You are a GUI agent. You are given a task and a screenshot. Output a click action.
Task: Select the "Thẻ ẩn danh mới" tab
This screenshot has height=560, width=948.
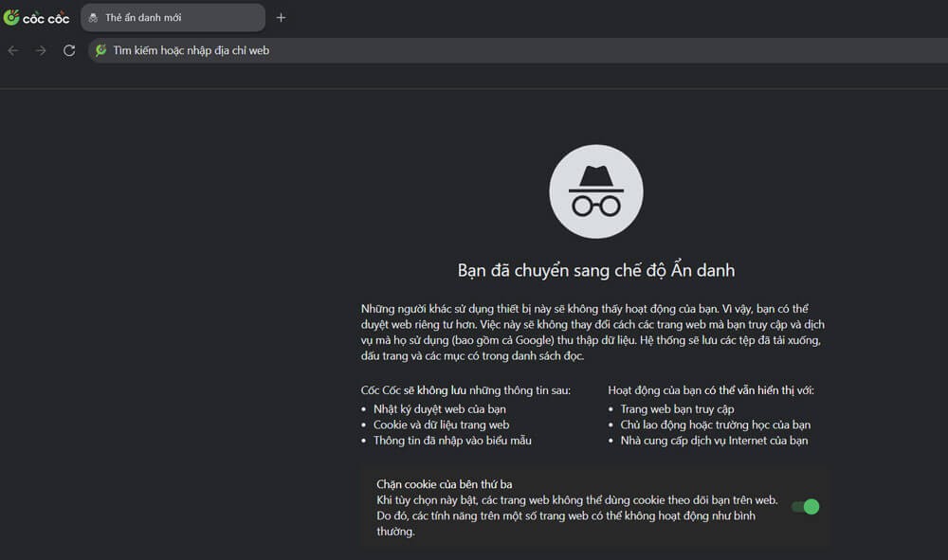tap(173, 17)
